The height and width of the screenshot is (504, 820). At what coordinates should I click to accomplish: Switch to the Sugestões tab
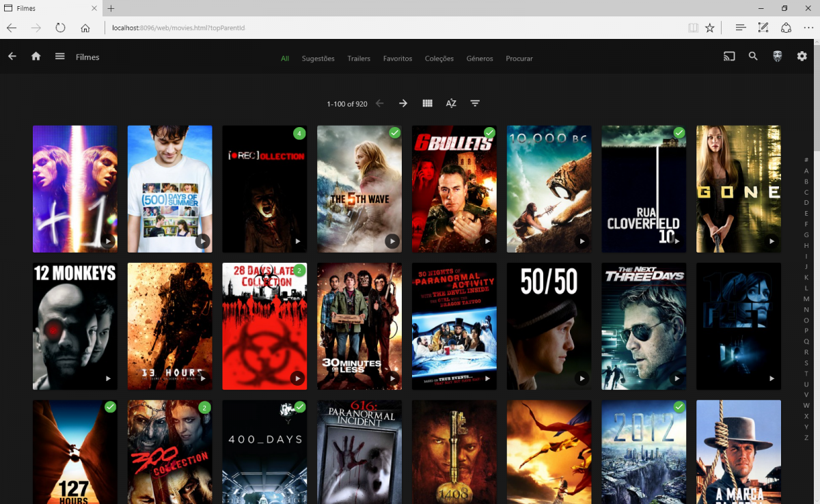pos(318,59)
